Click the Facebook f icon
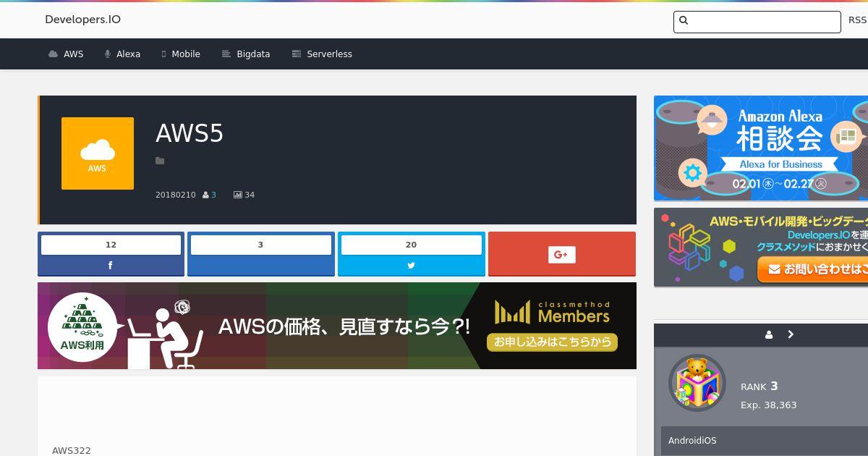 click(x=111, y=266)
